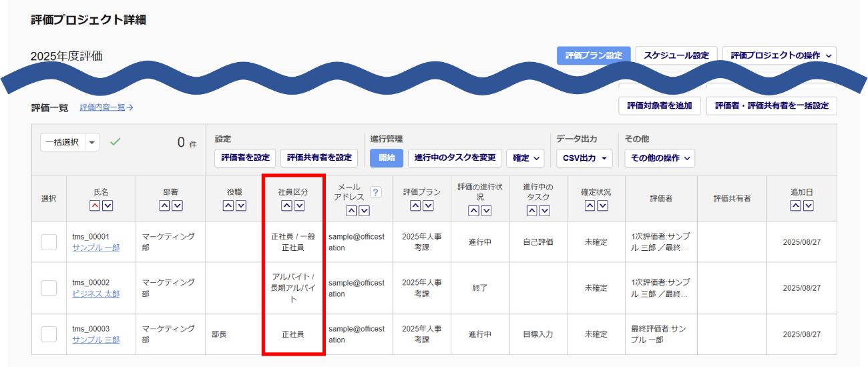Viewport: 868px width, 367px height.
Task: Open 評価プロジェクトの操作 dropdown menu
Action: point(779,55)
